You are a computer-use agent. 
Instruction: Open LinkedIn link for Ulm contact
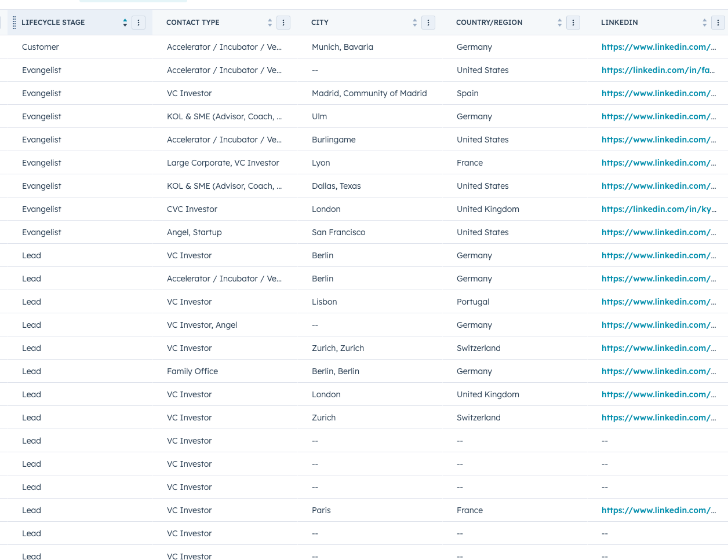click(x=659, y=116)
